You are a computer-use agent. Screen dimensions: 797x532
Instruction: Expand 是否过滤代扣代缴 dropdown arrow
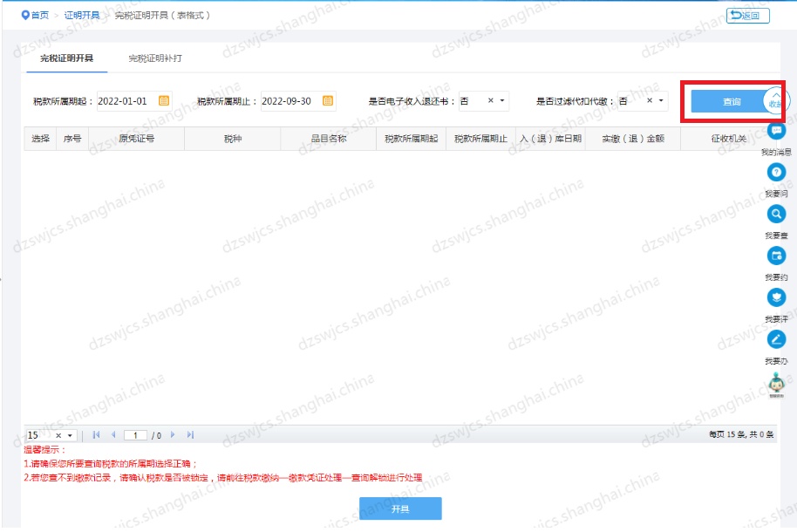[661, 100]
